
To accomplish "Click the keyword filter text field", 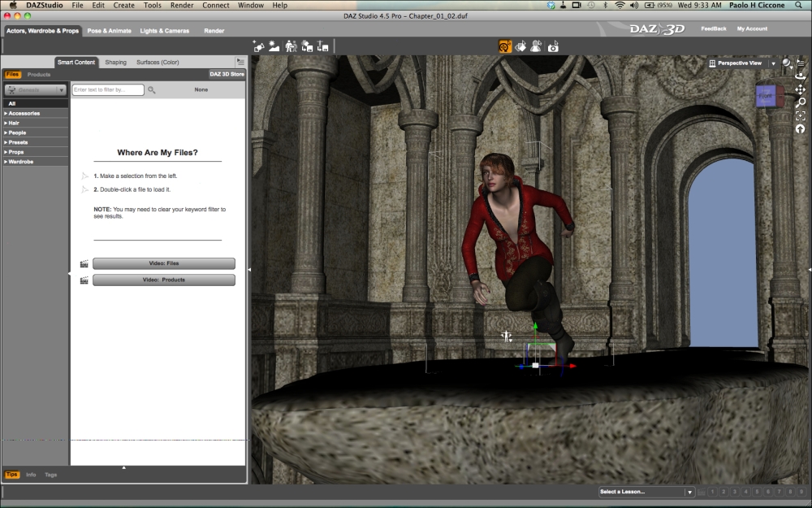I will click(x=108, y=89).
